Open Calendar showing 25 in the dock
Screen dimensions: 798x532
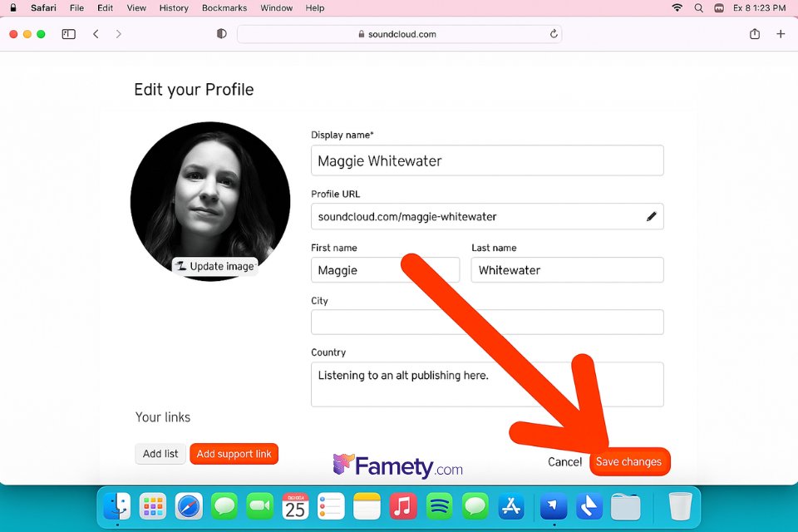pos(295,506)
